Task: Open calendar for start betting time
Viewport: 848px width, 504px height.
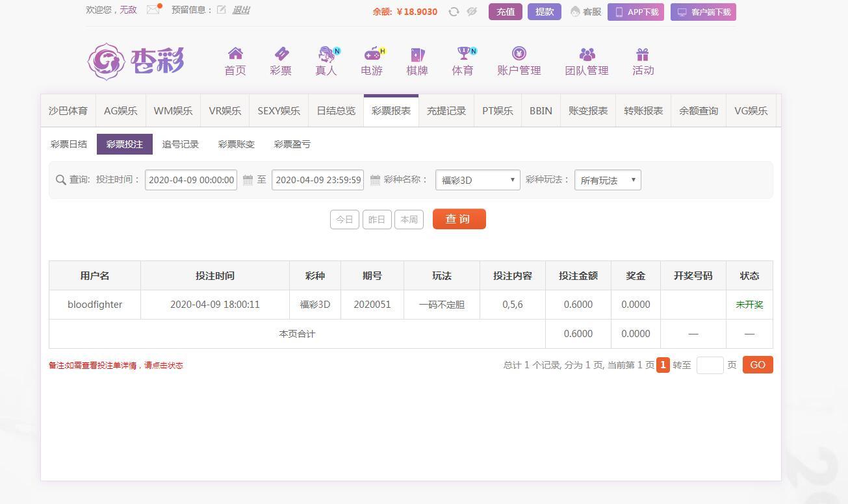Action: click(248, 180)
